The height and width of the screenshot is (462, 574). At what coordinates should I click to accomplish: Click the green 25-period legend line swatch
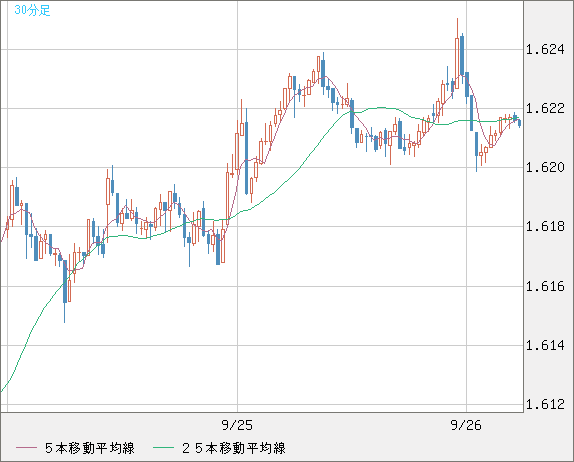[x=163, y=448]
